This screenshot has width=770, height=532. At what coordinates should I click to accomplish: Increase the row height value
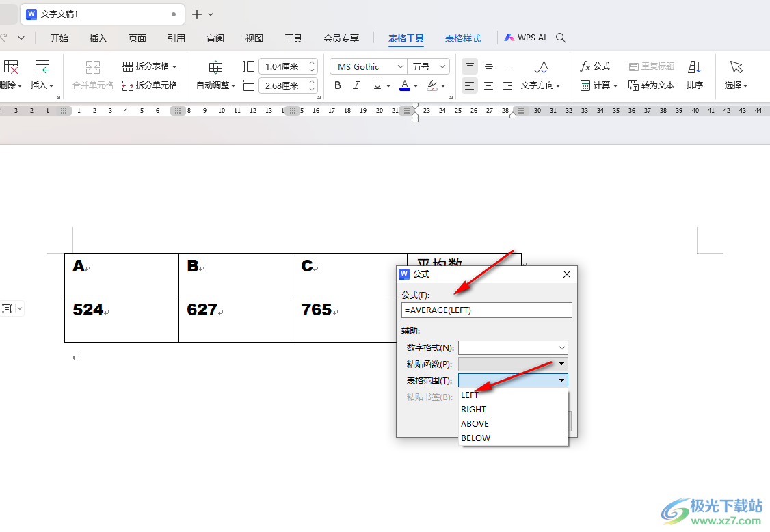(x=311, y=64)
